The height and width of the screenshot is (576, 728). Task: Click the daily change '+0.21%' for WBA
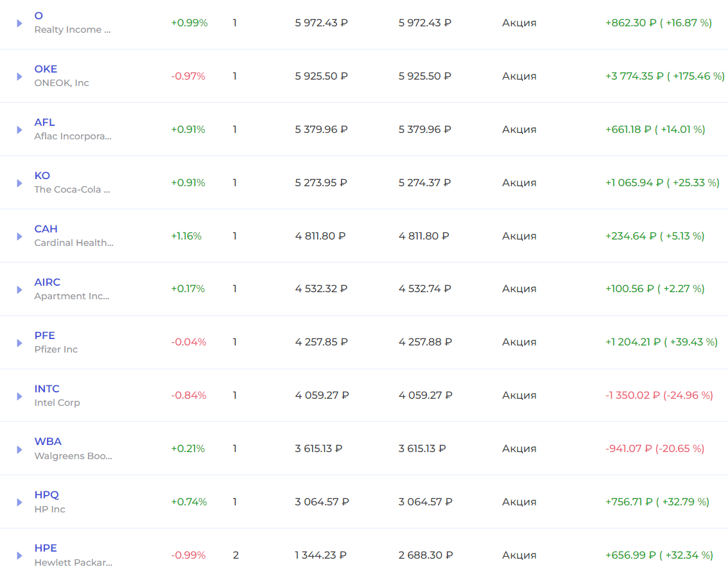188,449
